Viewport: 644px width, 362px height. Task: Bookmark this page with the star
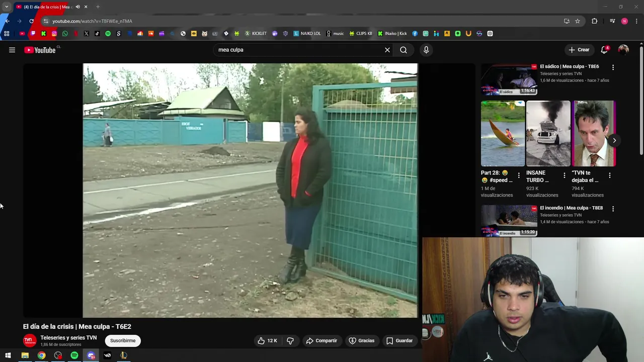point(578,21)
